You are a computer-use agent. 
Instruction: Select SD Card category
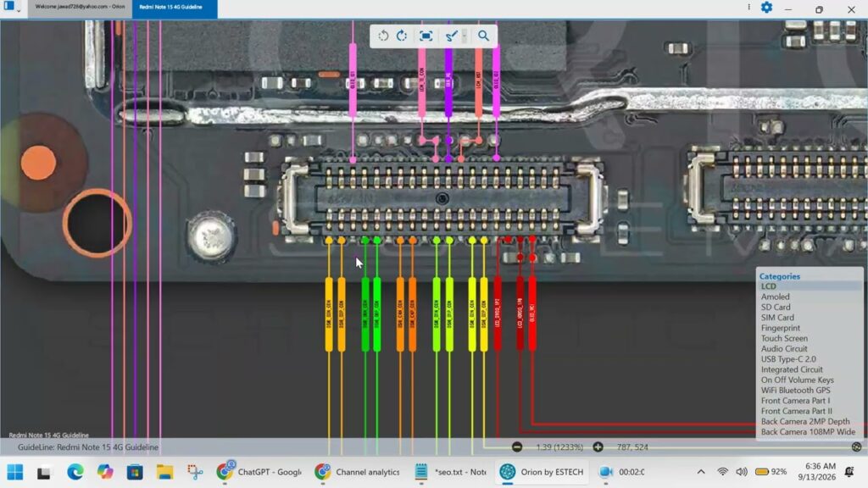pyautogui.click(x=776, y=307)
